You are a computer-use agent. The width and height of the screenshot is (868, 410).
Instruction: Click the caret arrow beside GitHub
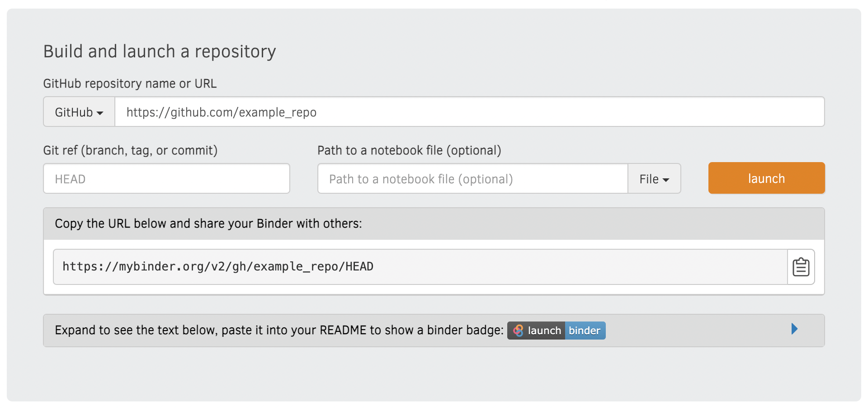pos(100,113)
